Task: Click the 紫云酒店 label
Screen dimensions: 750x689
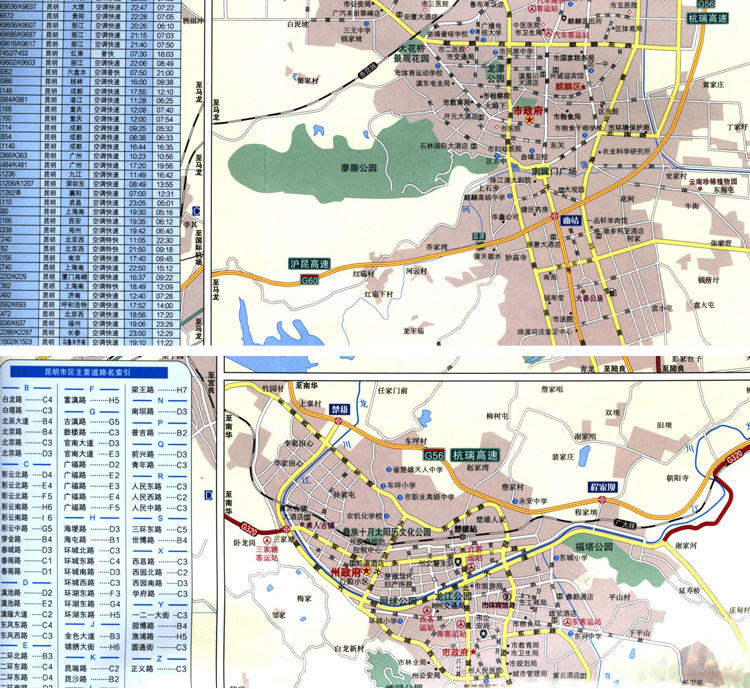Action: point(566,675)
